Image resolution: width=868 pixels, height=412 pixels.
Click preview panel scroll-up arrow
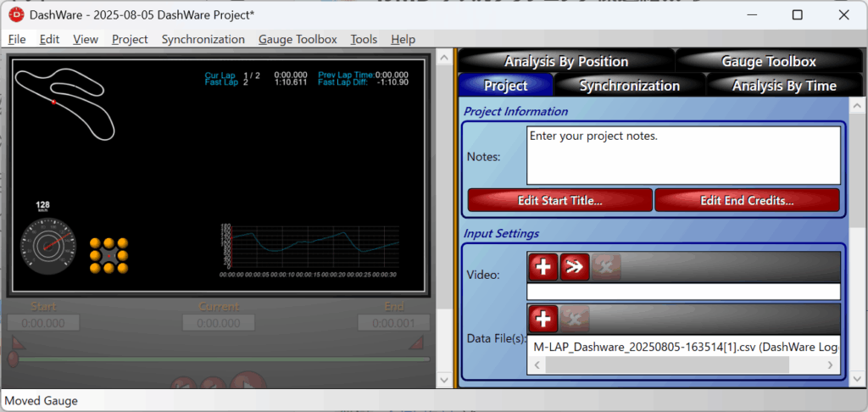[x=444, y=58]
